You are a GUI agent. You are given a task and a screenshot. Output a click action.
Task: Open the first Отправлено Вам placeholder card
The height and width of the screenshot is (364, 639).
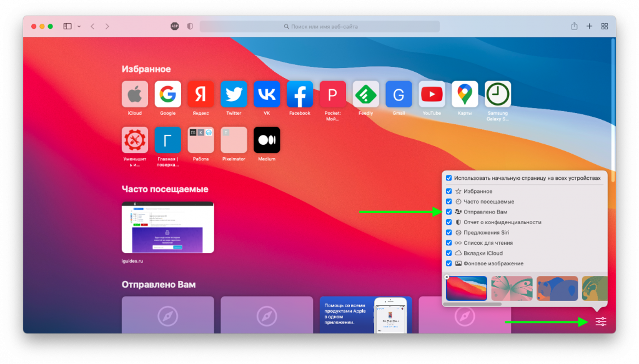pos(167,315)
